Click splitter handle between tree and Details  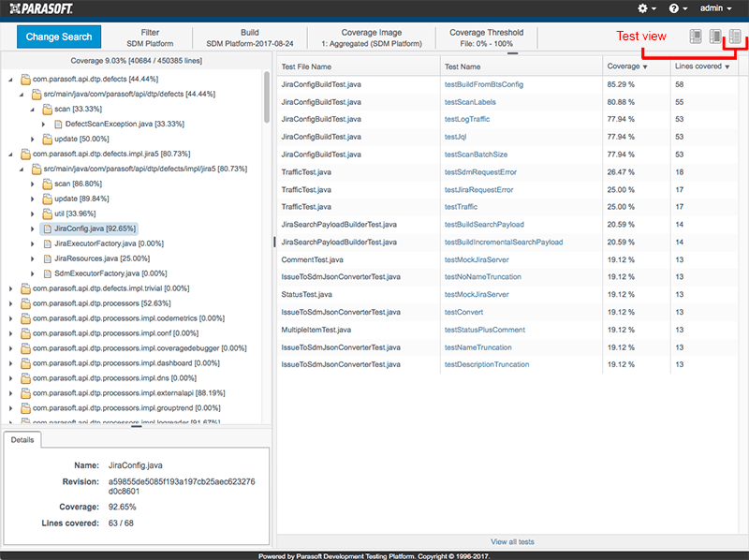point(137,427)
